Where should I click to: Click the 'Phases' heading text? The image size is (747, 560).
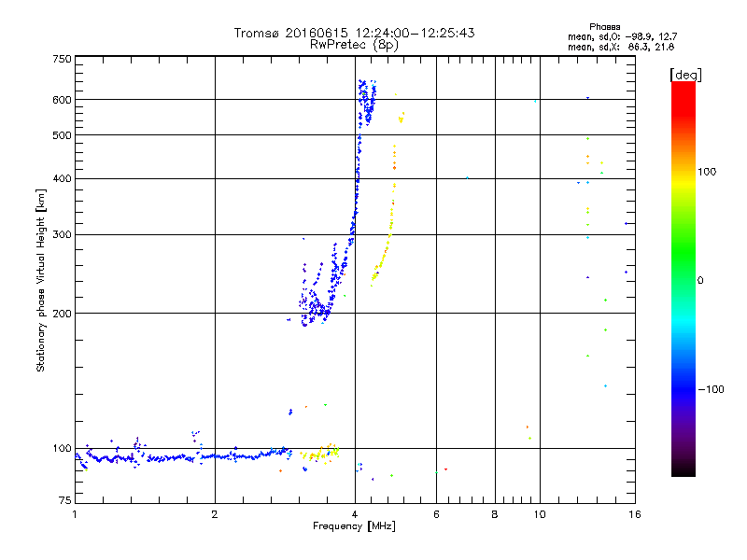604,27
